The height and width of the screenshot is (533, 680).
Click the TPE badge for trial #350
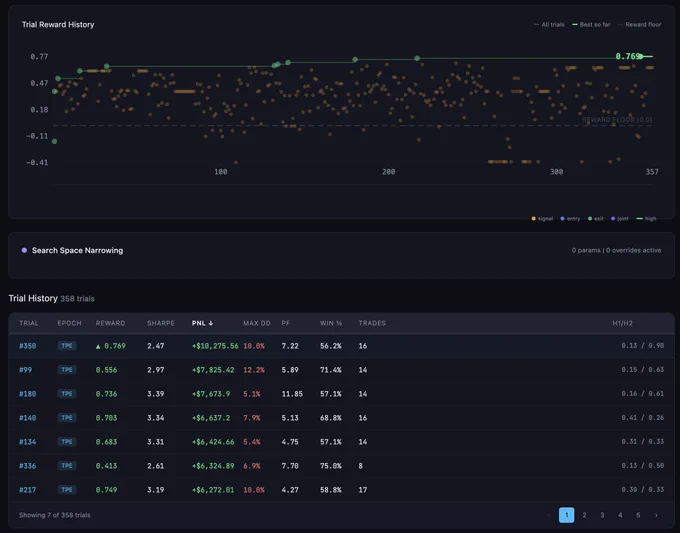coord(67,346)
